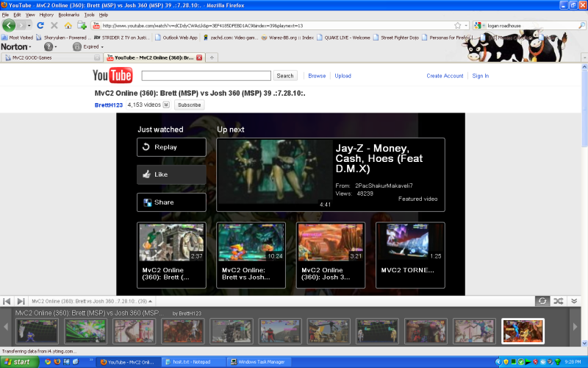This screenshot has width=588, height=368.
Task: Open the back history dropdown arrow
Action: pos(29,26)
